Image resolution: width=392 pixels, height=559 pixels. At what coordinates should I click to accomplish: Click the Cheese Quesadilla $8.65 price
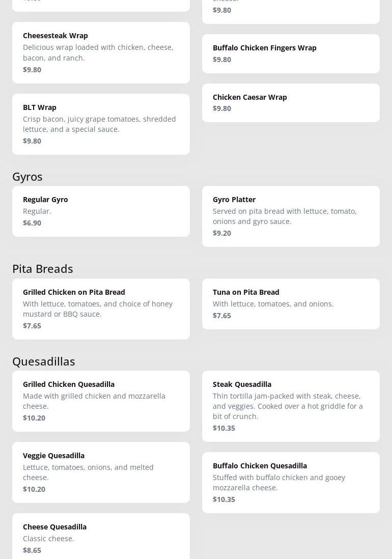point(32,550)
